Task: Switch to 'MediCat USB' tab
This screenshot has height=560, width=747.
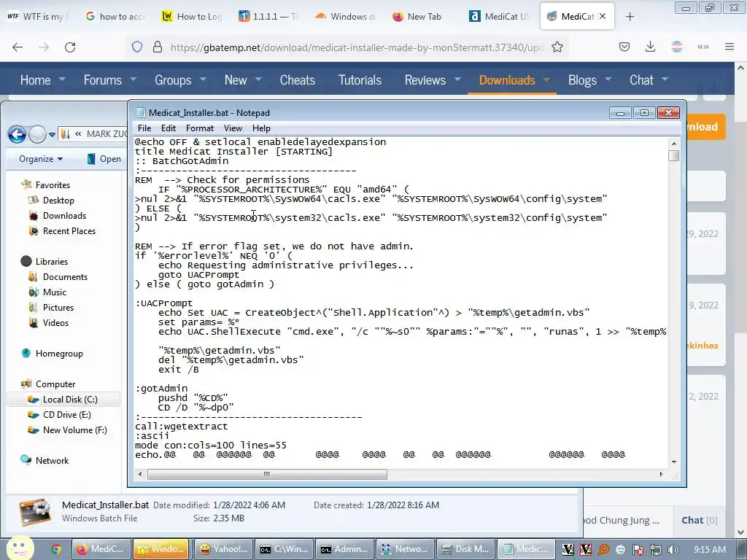Action: pos(500,16)
